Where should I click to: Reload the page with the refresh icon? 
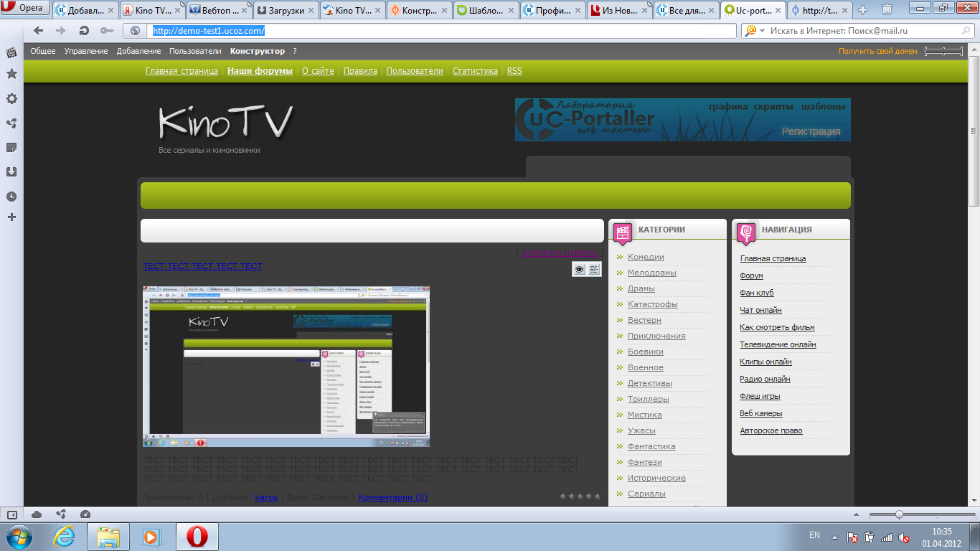84,31
